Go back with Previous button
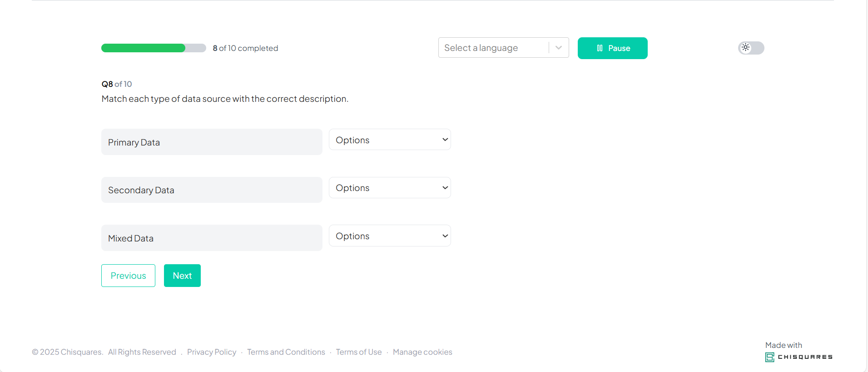This screenshot has height=372, width=868. [128, 276]
